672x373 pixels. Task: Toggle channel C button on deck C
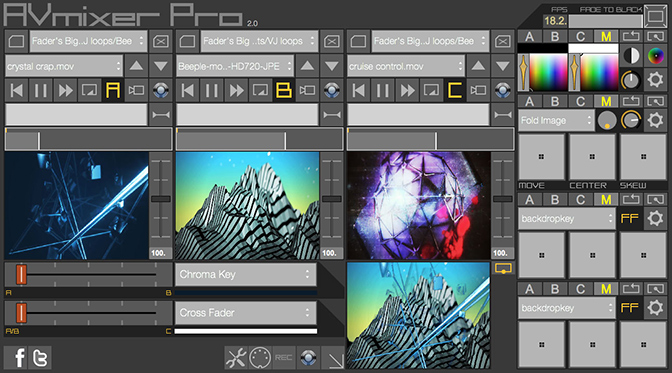pos(454,90)
